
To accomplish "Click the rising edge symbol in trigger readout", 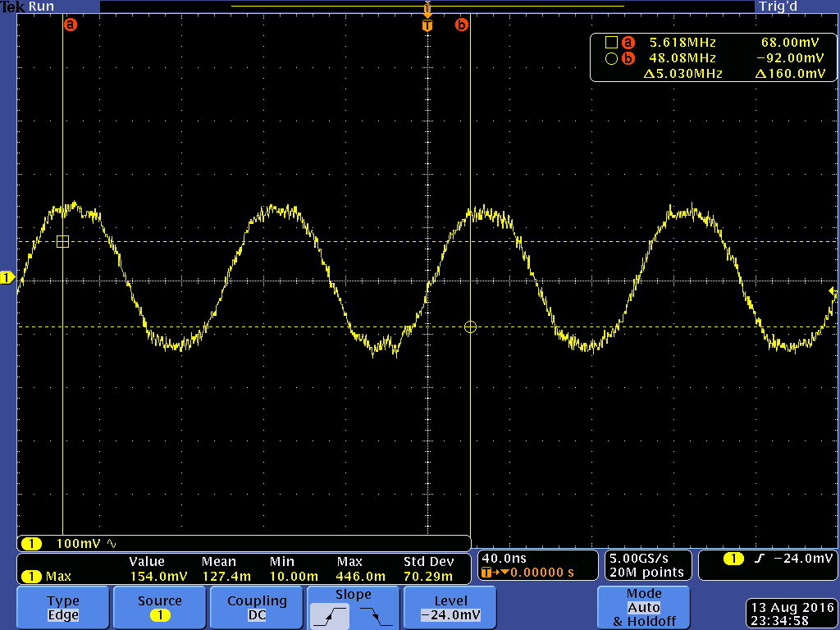I will (x=759, y=559).
